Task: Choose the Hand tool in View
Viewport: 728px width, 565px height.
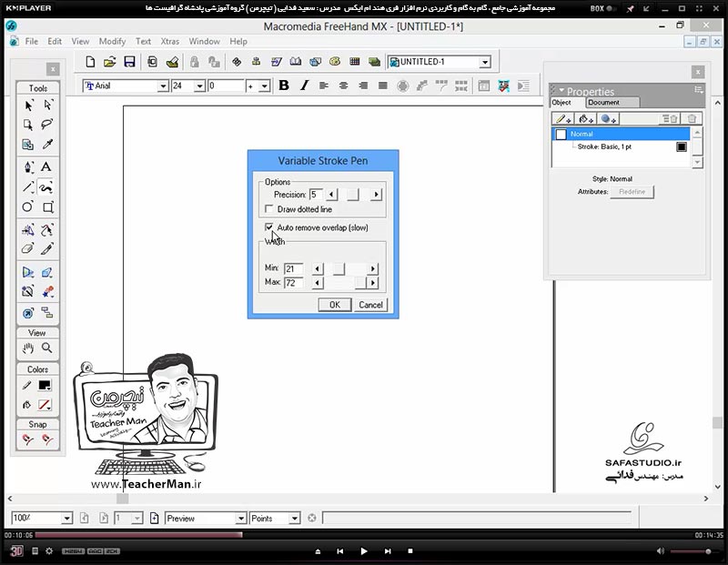Action: [x=28, y=348]
